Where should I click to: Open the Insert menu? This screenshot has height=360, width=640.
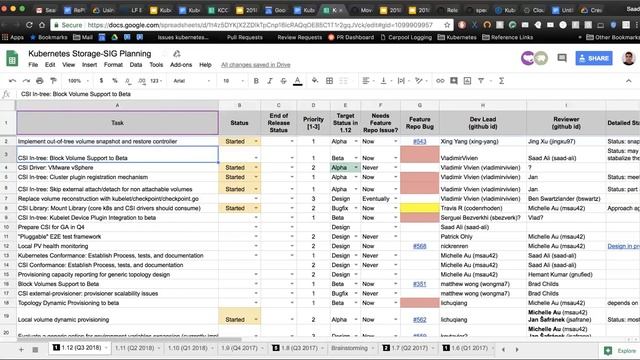89,64
